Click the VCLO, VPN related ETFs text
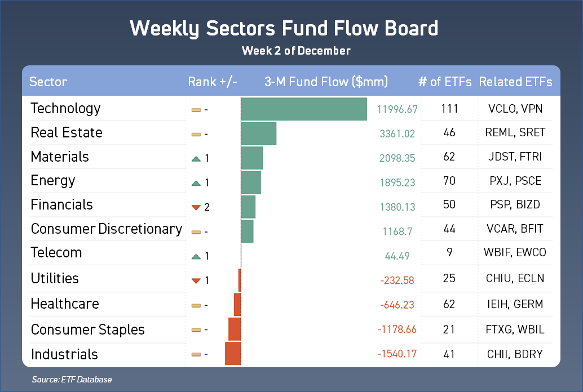 (x=515, y=109)
